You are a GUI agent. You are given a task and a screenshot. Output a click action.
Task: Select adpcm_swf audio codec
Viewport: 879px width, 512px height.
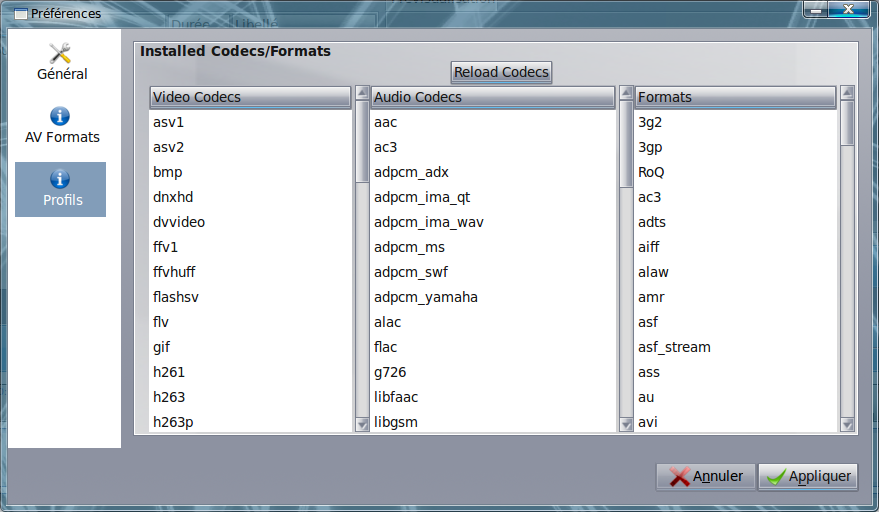coord(493,272)
